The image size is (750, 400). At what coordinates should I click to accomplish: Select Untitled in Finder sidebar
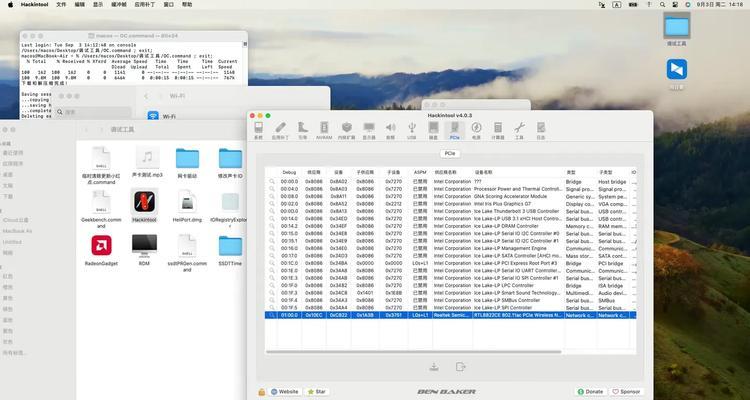tap(12, 242)
